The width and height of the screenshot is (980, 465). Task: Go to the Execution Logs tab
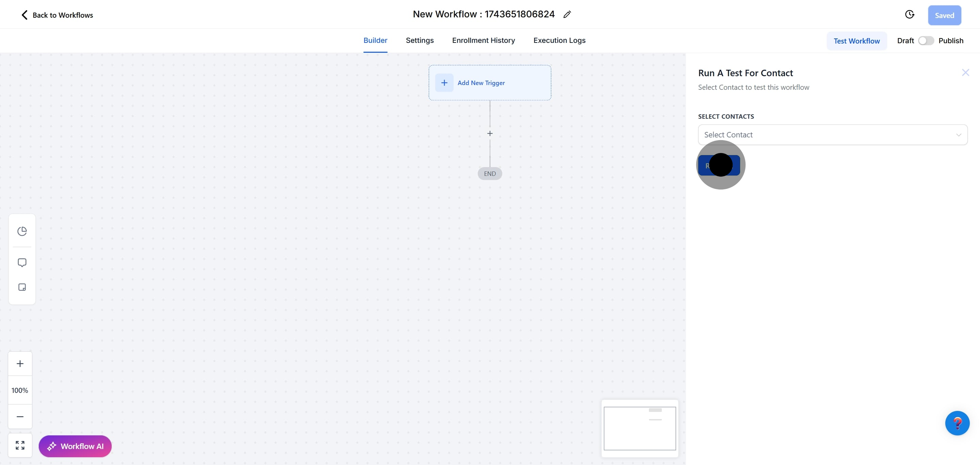point(559,40)
